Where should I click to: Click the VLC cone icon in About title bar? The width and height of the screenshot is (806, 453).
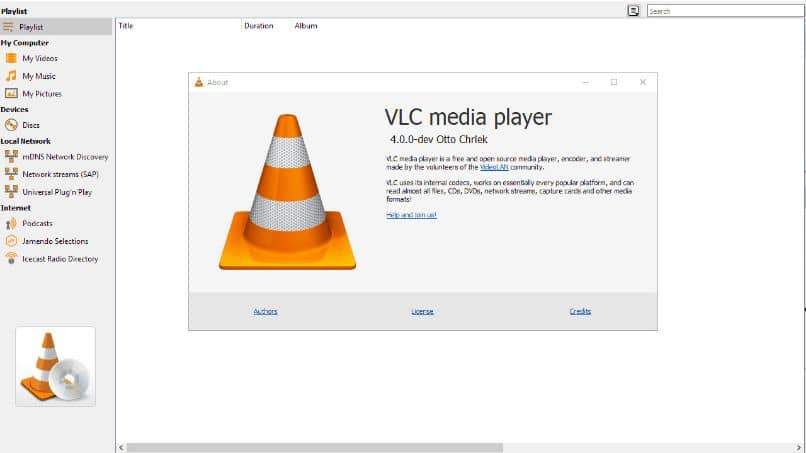(199, 82)
